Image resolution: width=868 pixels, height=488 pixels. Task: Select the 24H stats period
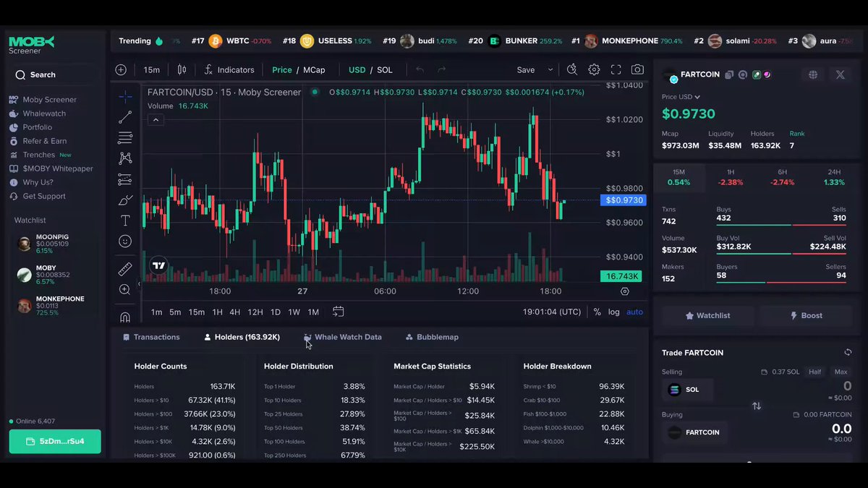[x=834, y=177]
